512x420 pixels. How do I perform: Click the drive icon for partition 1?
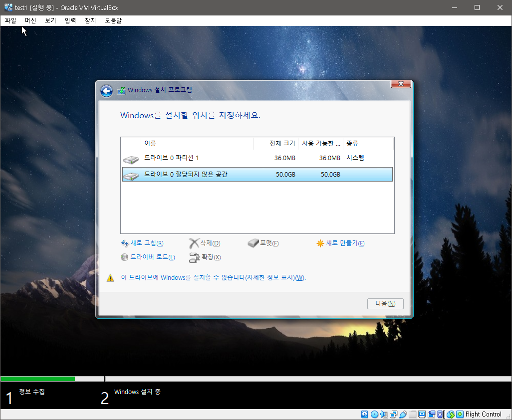131,159
